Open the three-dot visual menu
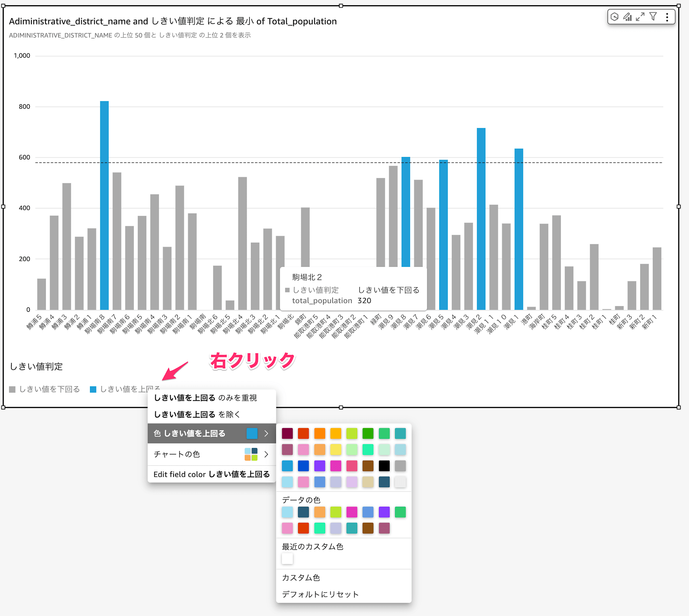The image size is (689, 616). (x=667, y=17)
